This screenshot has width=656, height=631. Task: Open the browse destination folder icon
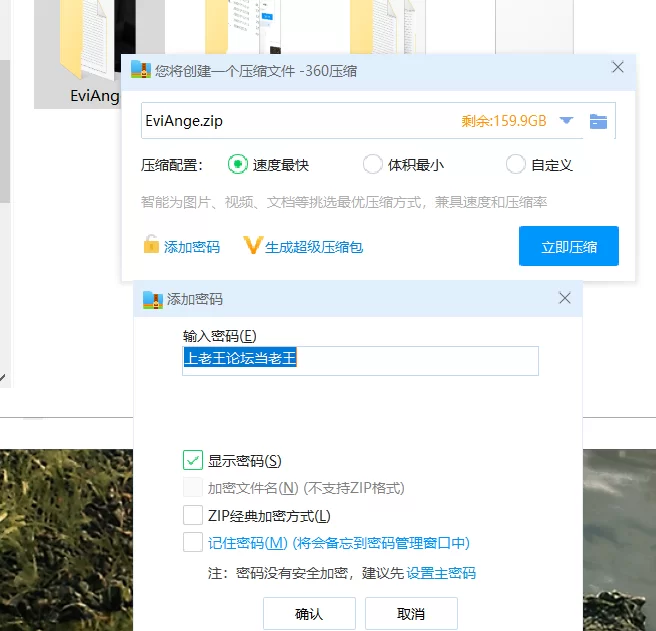(598, 121)
